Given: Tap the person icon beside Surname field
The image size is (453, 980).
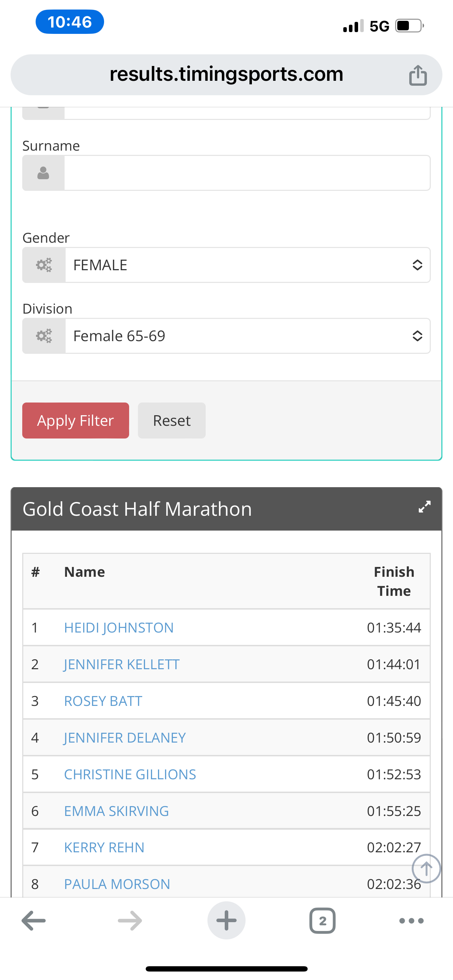Looking at the screenshot, I should [43, 173].
